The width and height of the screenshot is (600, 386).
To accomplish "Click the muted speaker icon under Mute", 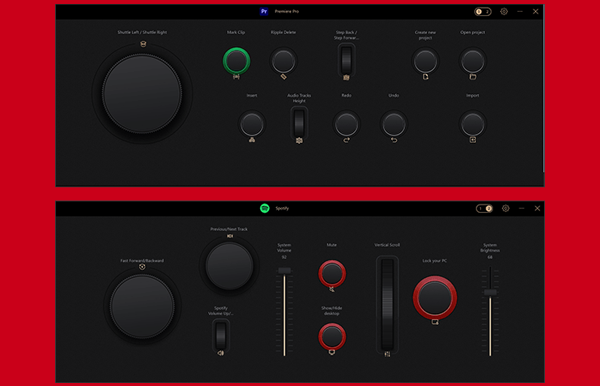I will point(332,289).
